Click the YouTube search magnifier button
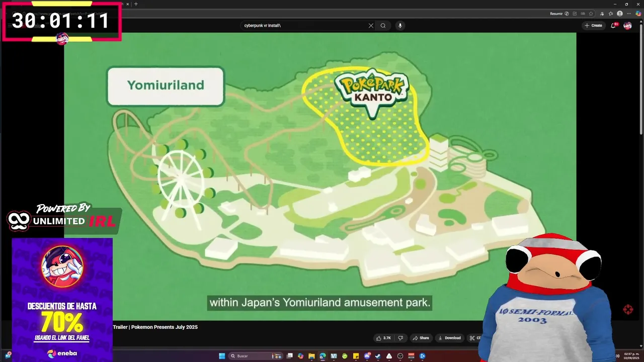Image resolution: width=644 pixels, height=362 pixels. pos(383,26)
